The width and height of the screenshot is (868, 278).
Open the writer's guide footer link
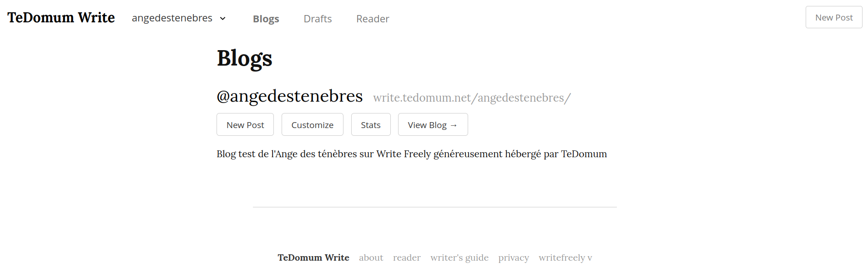click(459, 257)
